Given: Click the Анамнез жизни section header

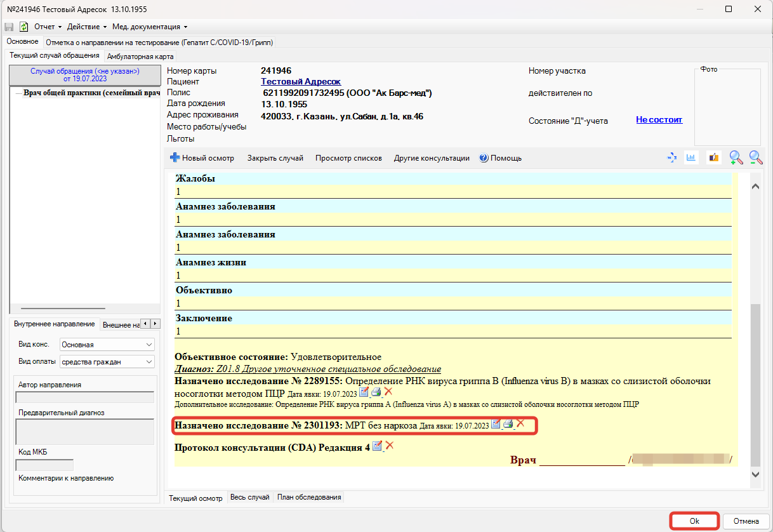Looking at the screenshot, I should point(453,262).
